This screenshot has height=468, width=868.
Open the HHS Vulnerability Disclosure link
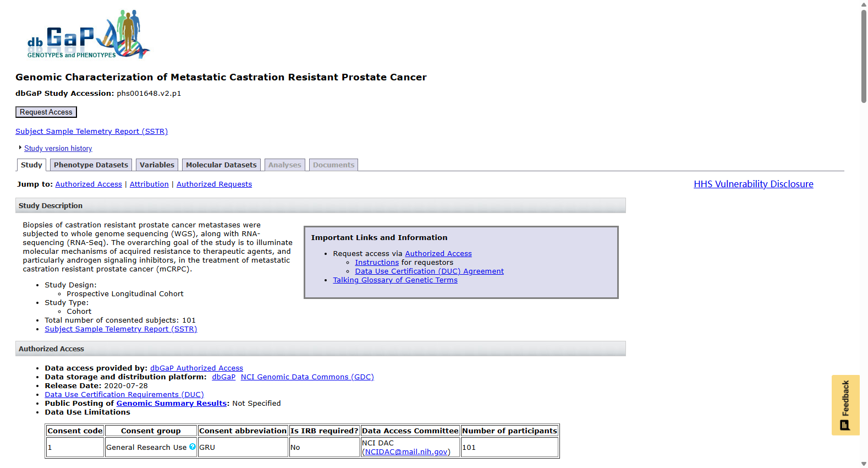pos(753,184)
